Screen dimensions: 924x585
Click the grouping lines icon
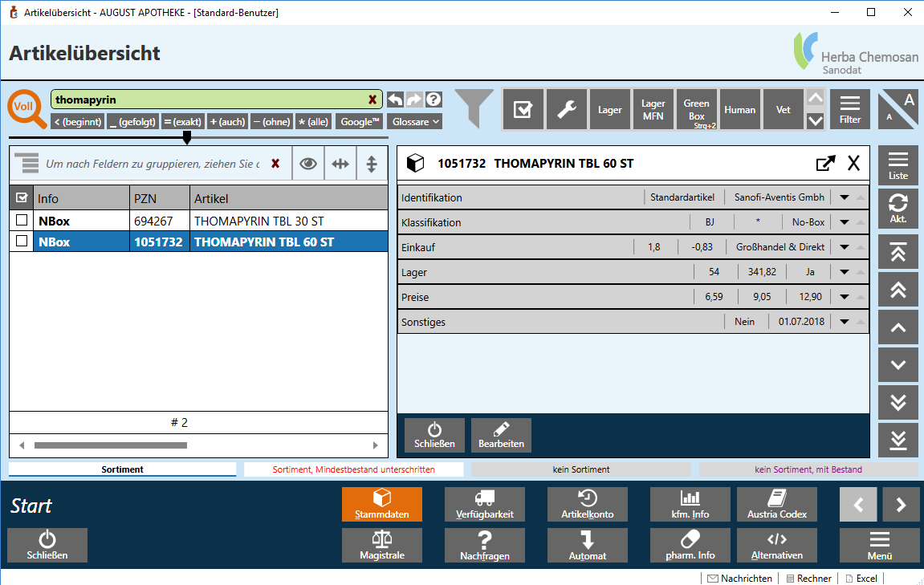coord(27,164)
